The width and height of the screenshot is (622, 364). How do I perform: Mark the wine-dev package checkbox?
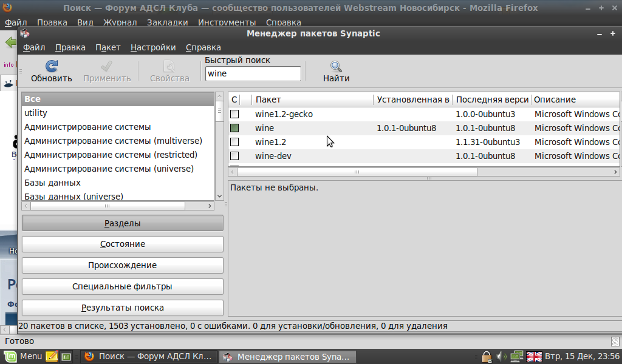coord(234,156)
